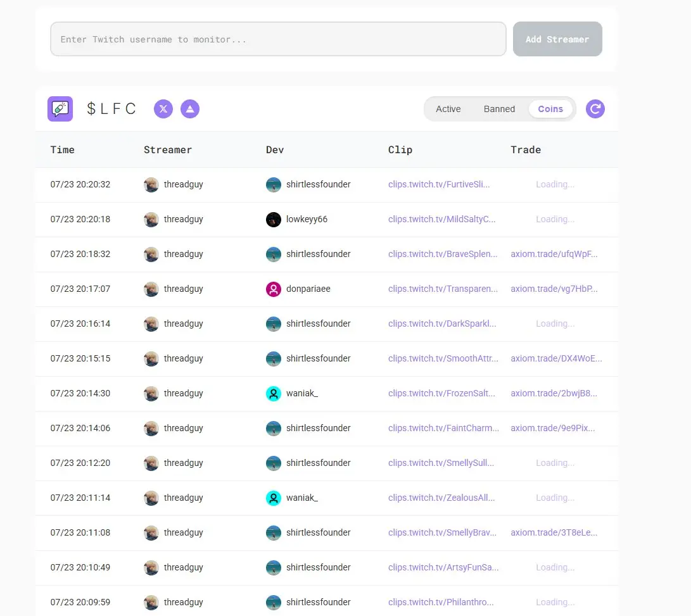Open the X (Twitter) link icon

(x=163, y=109)
